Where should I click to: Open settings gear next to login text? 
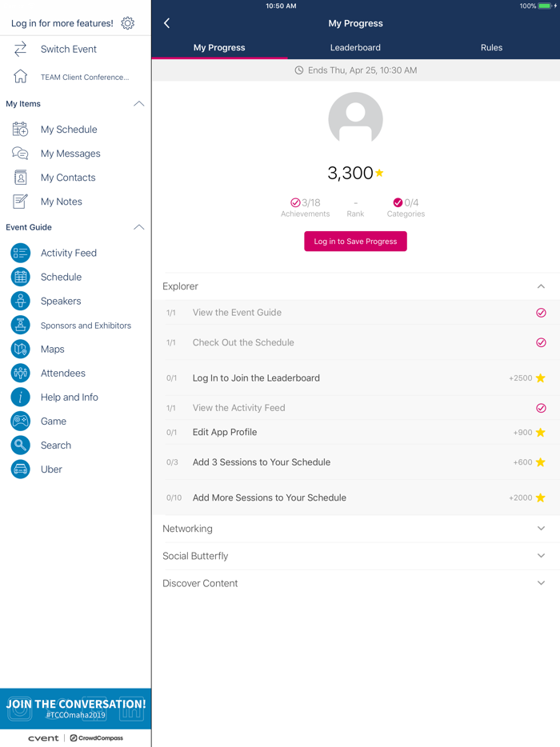[127, 23]
